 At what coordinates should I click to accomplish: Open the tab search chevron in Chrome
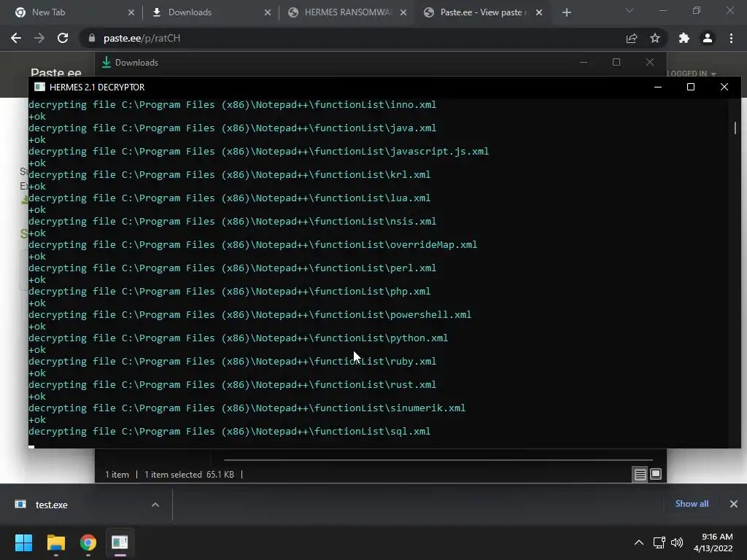click(630, 10)
